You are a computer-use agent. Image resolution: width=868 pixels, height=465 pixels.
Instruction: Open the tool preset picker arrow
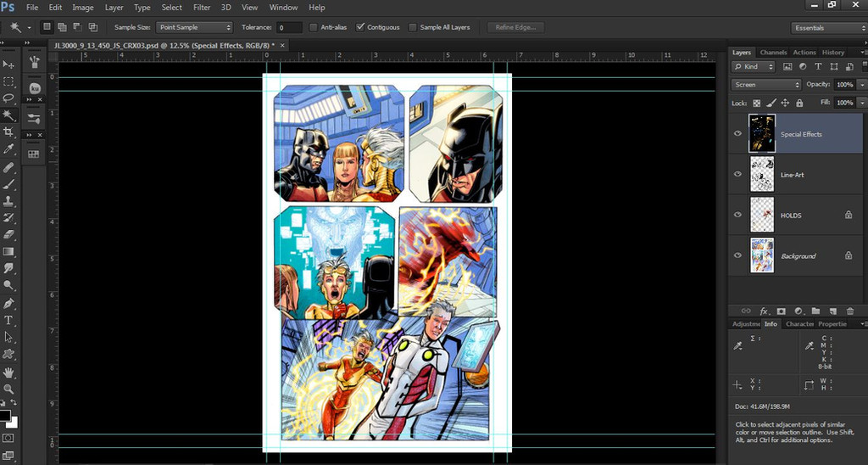[29, 27]
